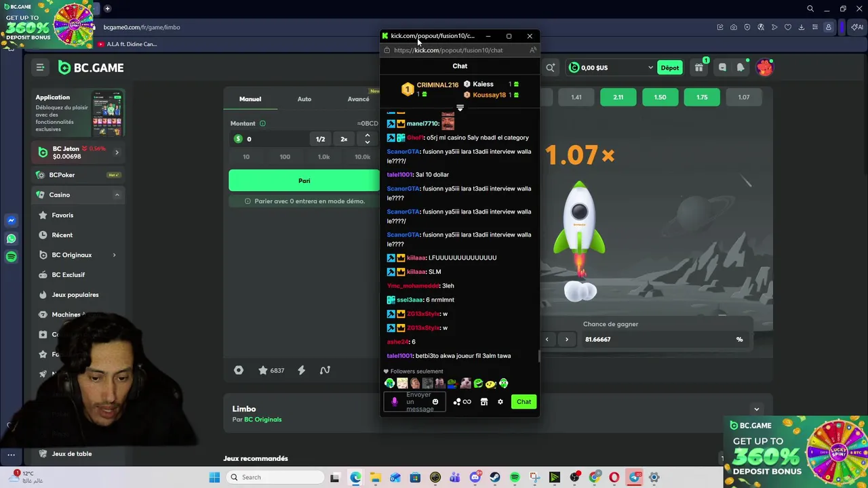Click the 2.11 result history chip

618,97
